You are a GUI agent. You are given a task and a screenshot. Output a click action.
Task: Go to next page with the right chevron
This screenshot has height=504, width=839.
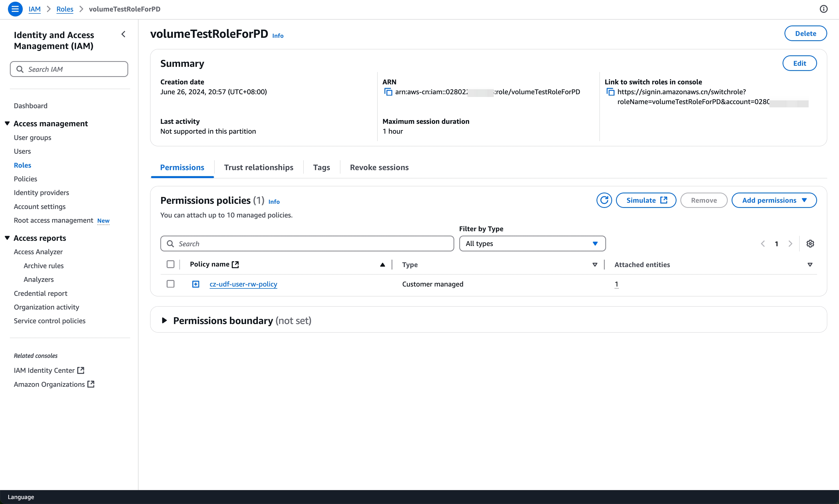791,244
